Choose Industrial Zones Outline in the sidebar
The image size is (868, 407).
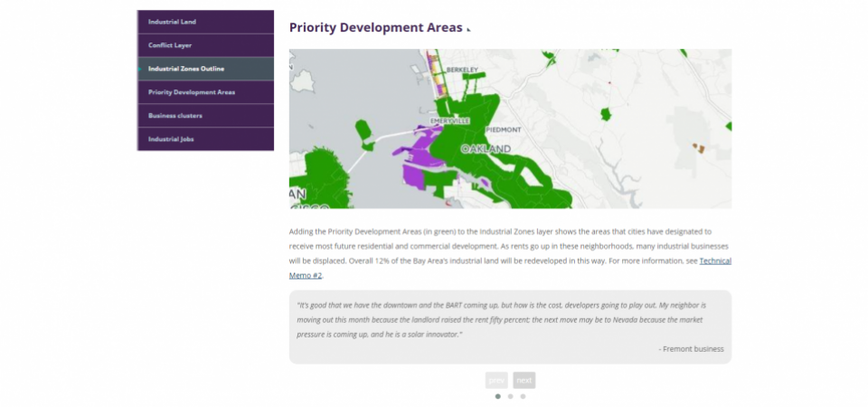[186, 69]
